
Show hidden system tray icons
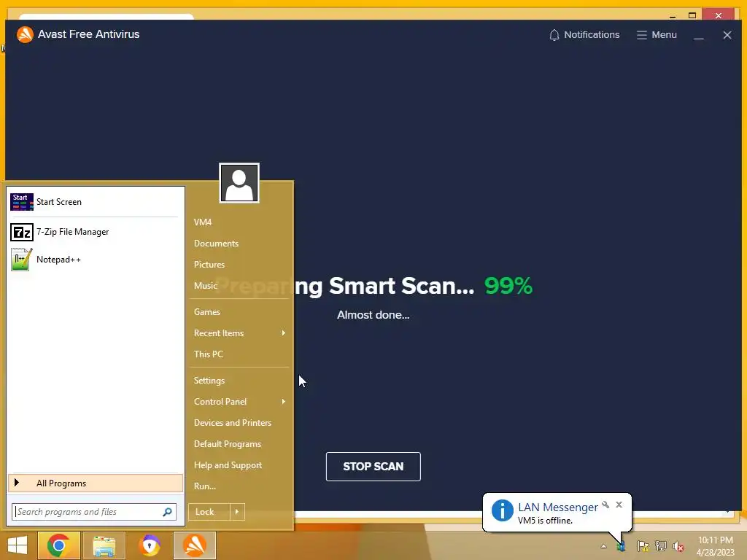point(603,546)
